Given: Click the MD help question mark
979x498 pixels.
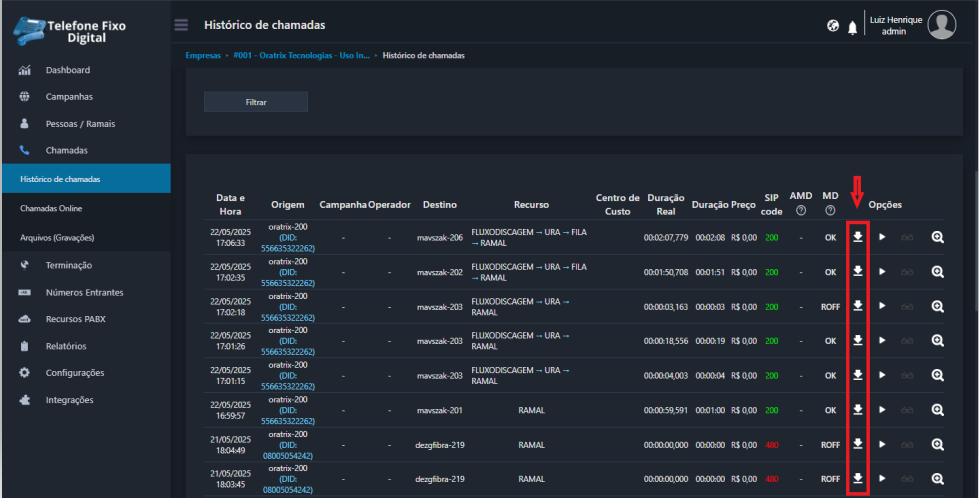Looking at the screenshot, I should pyautogui.click(x=830, y=211).
